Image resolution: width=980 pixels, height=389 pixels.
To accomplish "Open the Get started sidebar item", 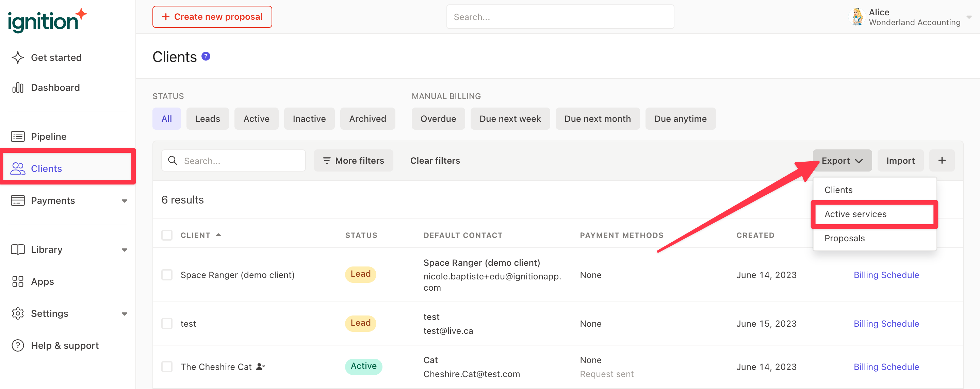I will pos(56,58).
